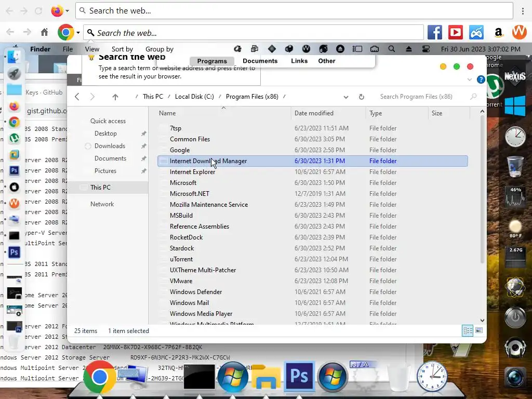This screenshot has height=399, width=532.
Task: Switch to the Links tab
Action: point(299,61)
